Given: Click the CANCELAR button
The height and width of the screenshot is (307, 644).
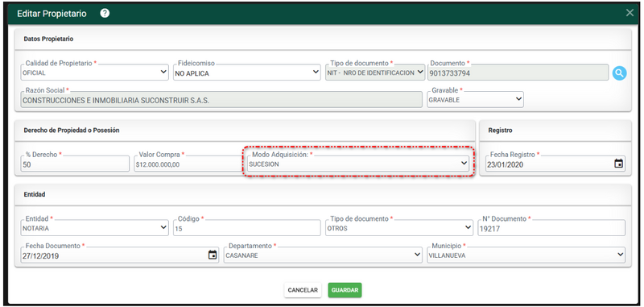Looking at the screenshot, I should click(303, 290).
